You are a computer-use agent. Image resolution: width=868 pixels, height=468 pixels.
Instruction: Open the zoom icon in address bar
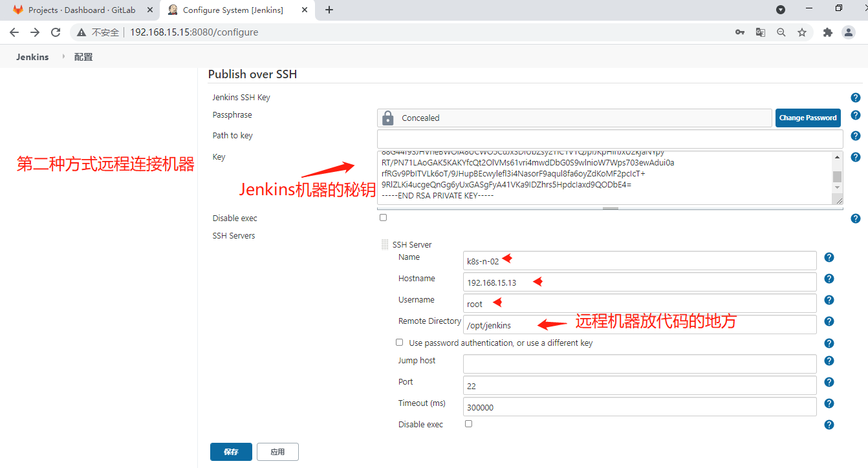tap(781, 32)
